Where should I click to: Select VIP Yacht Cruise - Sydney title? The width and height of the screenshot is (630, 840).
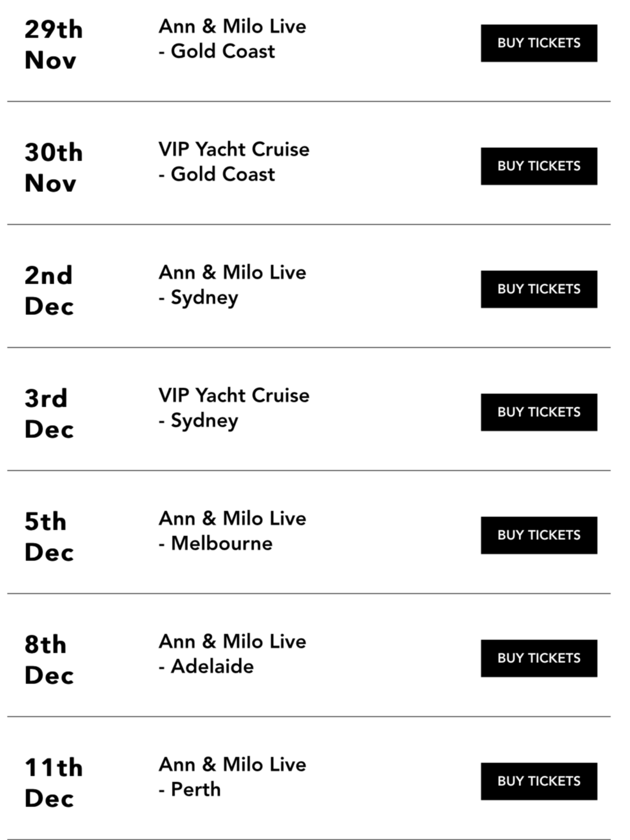coord(234,408)
